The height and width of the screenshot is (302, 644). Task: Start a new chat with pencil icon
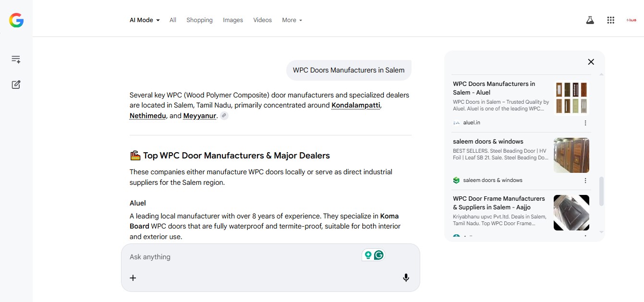click(16, 85)
